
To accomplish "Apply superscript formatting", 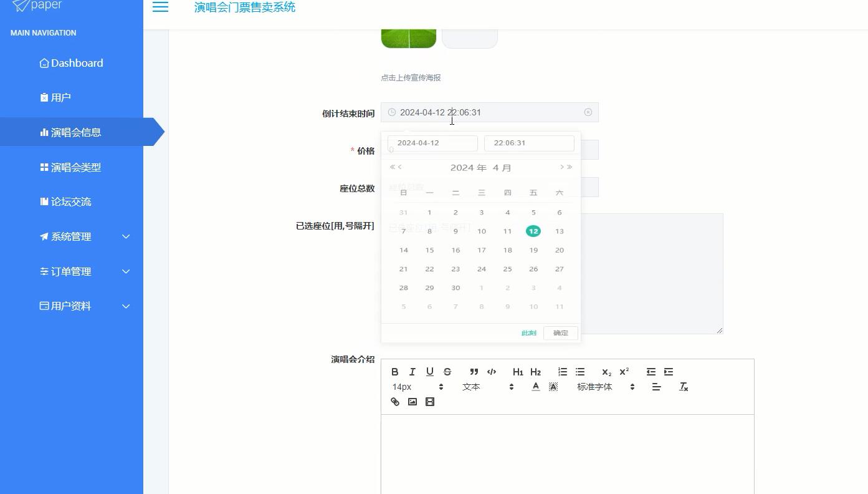I will coord(624,372).
